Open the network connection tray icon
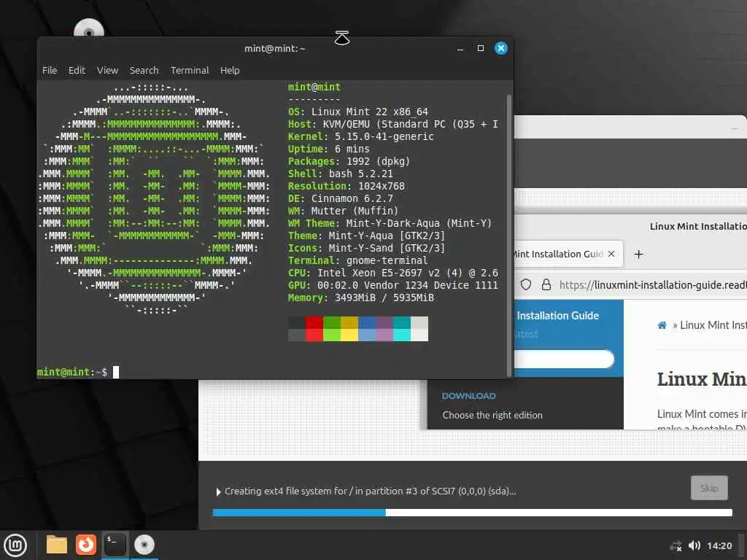This screenshot has width=747, height=560. (676, 545)
